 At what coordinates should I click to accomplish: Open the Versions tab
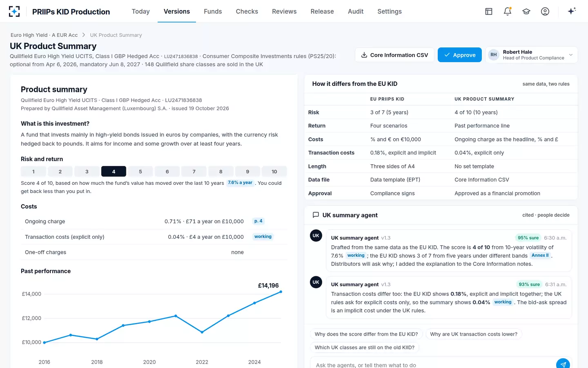click(x=177, y=11)
